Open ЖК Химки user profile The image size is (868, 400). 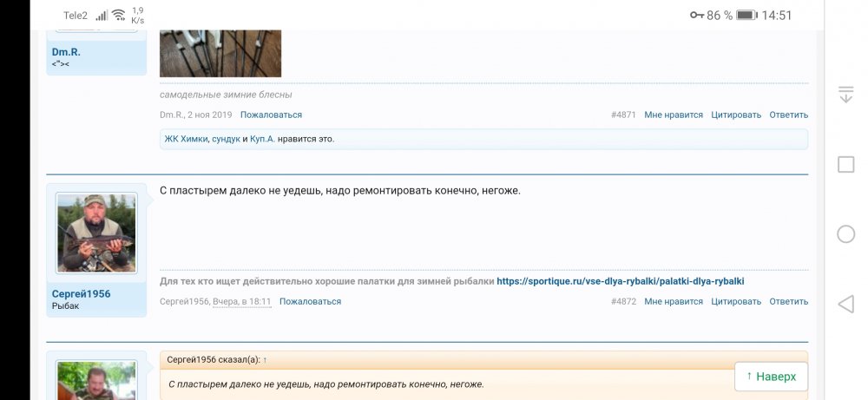[186, 139]
